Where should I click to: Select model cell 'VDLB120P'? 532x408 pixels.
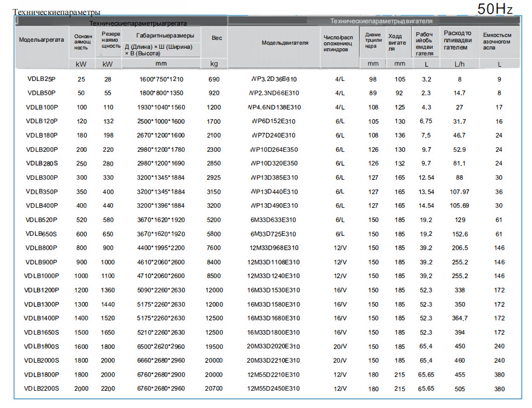[42, 122]
